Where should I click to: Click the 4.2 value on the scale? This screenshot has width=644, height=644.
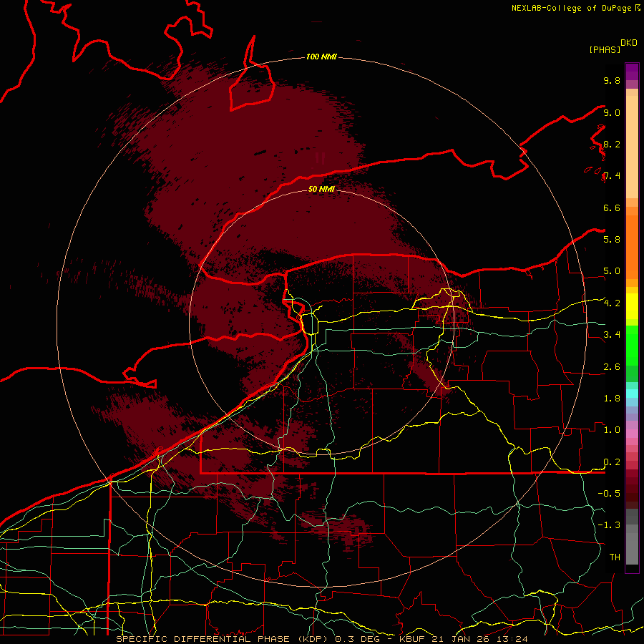pyautogui.click(x=612, y=303)
